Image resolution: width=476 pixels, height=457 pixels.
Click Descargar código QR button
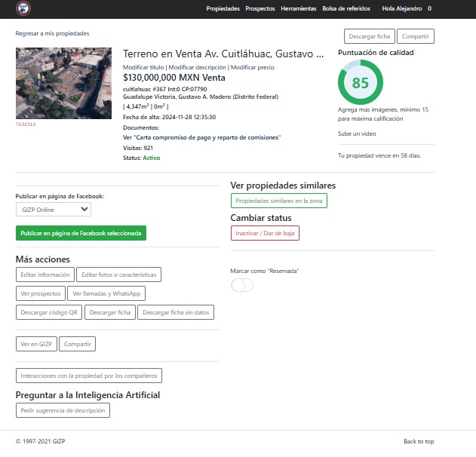click(49, 312)
